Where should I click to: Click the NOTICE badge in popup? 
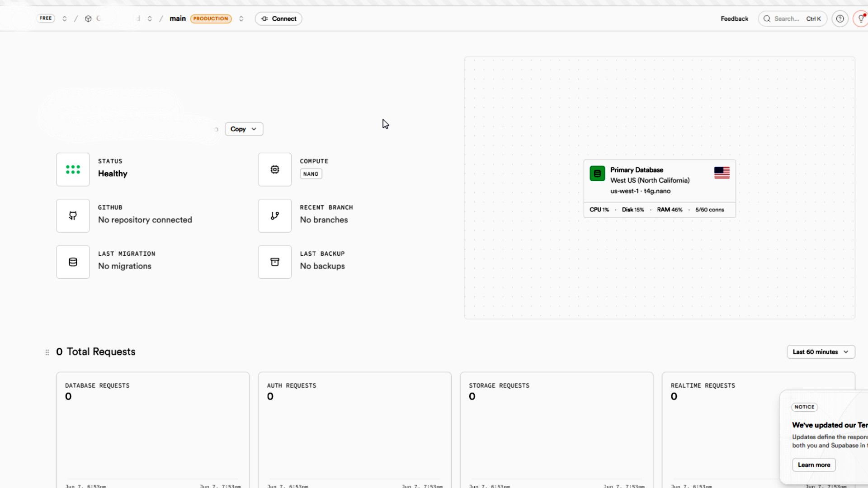[x=804, y=407]
